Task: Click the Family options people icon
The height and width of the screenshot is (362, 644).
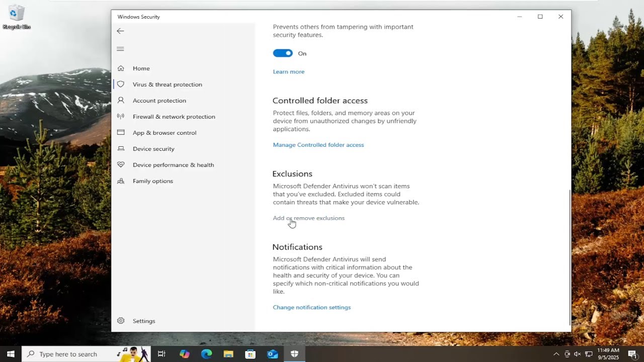Action: pos(121,181)
